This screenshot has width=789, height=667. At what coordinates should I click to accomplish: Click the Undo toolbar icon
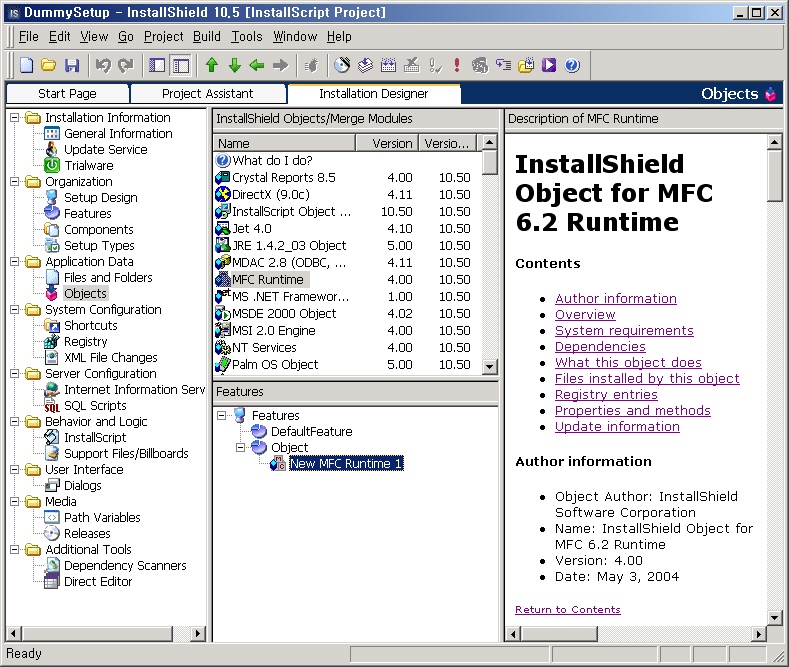pos(103,65)
